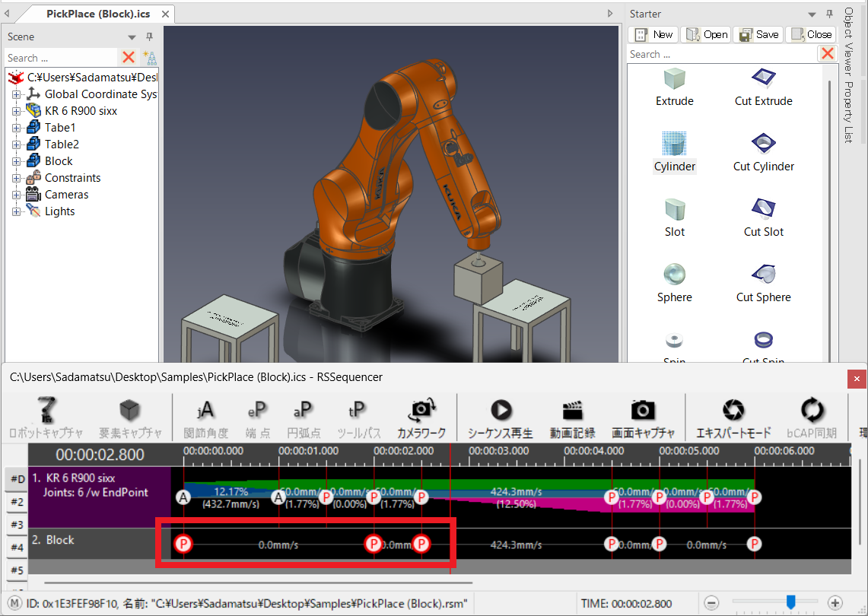Select the 円弧点 arc point tool

304,418
